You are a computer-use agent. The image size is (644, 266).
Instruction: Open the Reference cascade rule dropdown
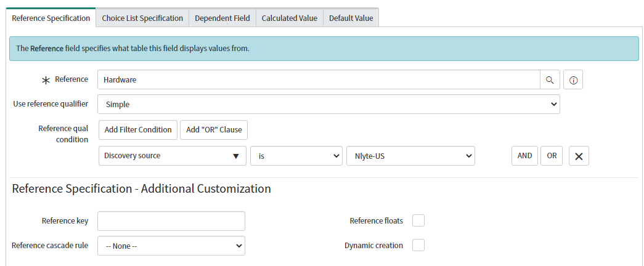pyautogui.click(x=171, y=246)
